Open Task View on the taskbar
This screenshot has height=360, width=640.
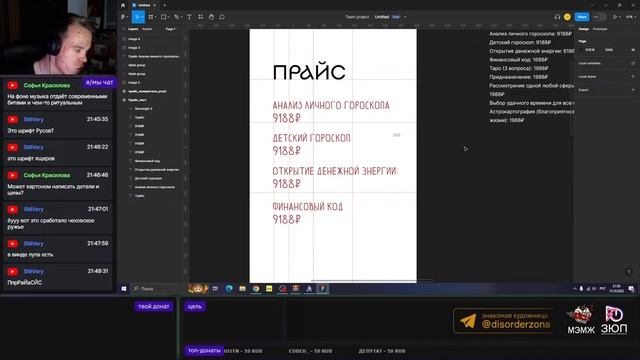pos(215,289)
